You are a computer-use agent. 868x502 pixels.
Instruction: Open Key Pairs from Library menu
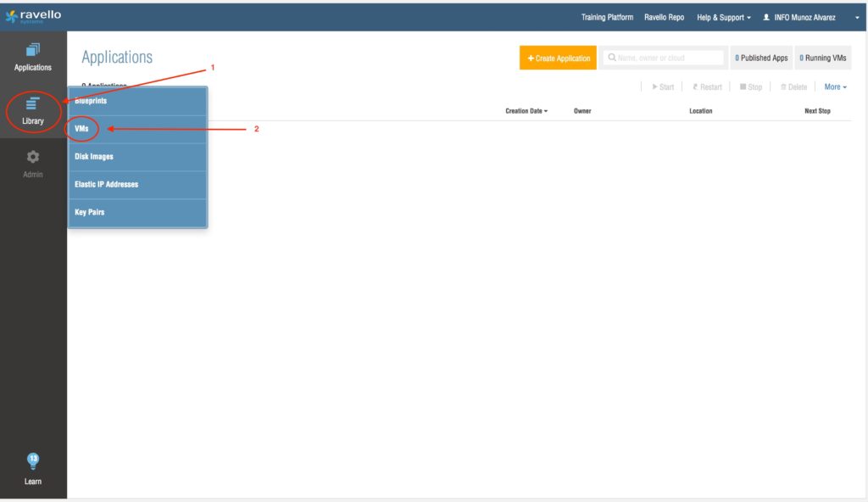click(90, 213)
